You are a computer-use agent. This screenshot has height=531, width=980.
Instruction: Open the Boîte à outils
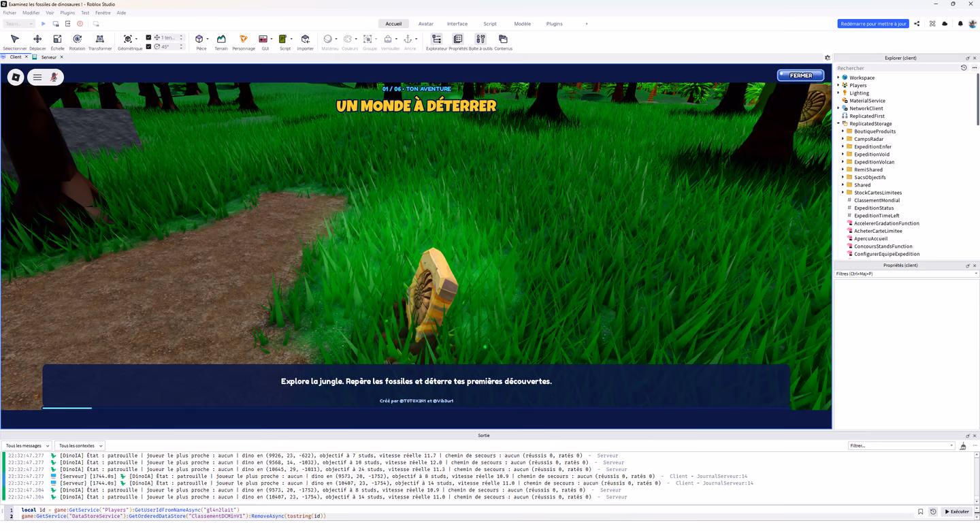(480, 42)
